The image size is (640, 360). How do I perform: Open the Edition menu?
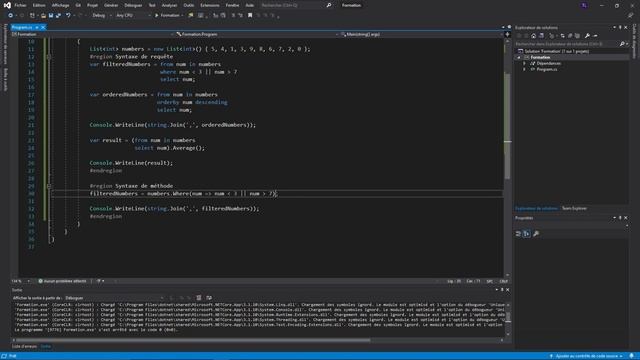click(x=39, y=5)
